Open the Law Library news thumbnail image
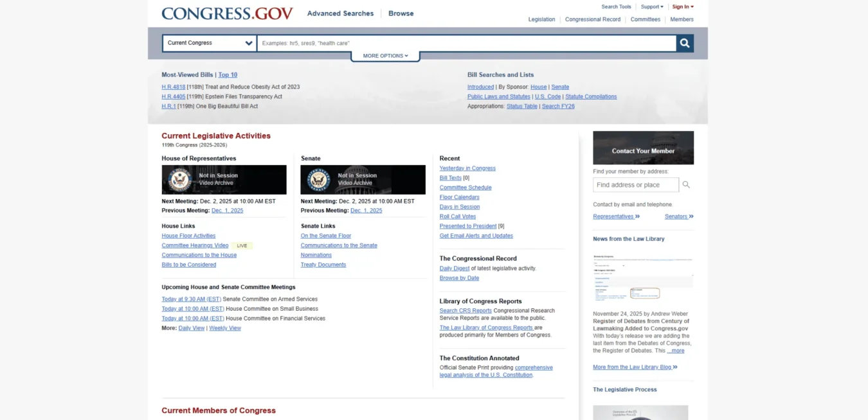Viewport: 868px width, 420px height. click(x=643, y=278)
